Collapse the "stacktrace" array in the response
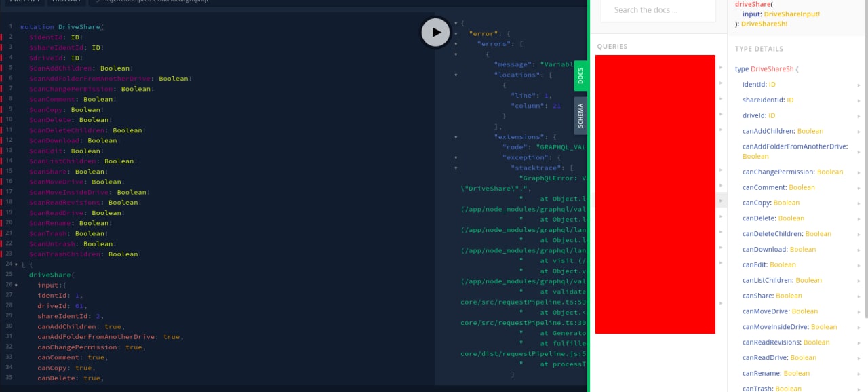The width and height of the screenshot is (868, 392). point(456,168)
